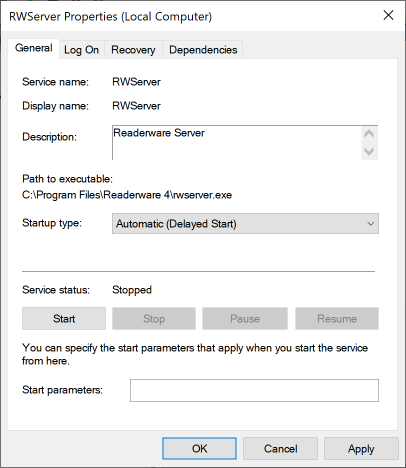
Task: Click the Description label
Action: click(50, 137)
